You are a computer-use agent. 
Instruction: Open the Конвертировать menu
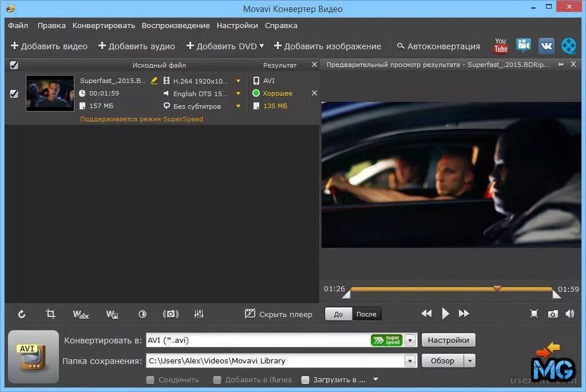pyautogui.click(x=104, y=25)
